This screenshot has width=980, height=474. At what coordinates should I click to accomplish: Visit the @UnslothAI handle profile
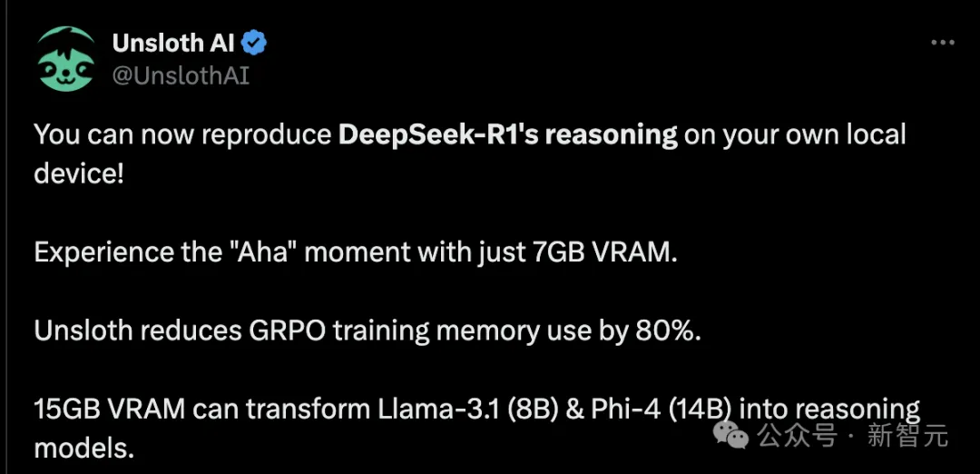tap(181, 75)
